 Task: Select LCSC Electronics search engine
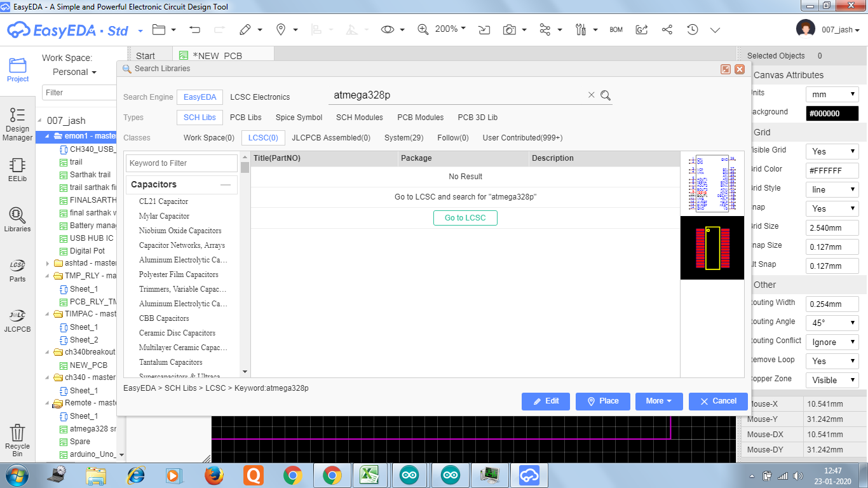point(260,97)
